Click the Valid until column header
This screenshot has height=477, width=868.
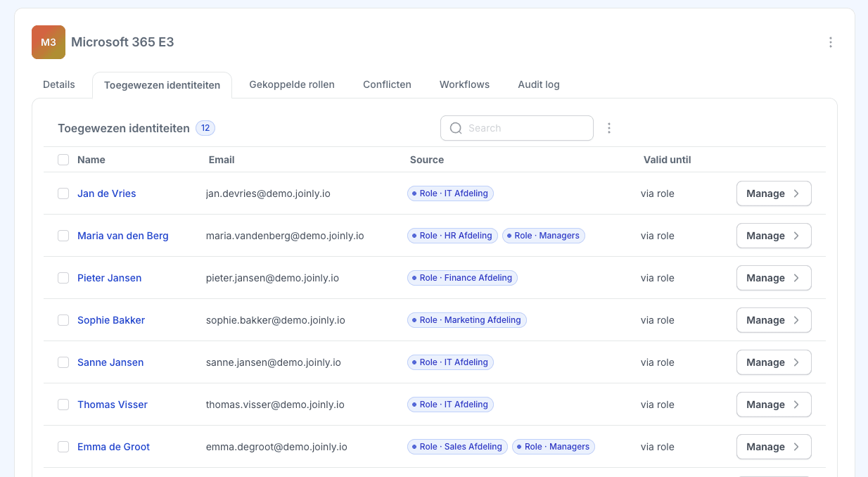pyautogui.click(x=668, y=160)
